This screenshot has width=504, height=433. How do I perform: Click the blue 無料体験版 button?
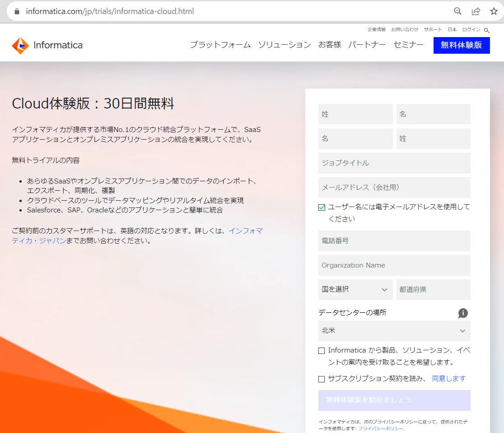(x=462, y=45)
